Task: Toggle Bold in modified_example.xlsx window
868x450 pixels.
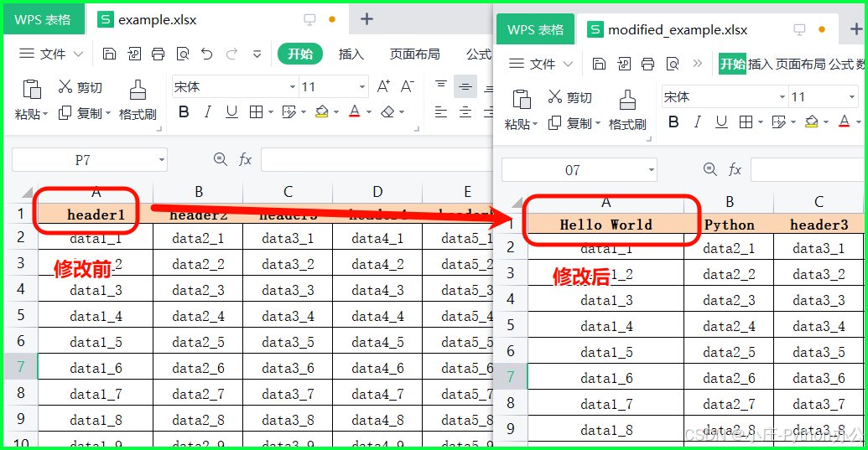Action: [673, 122]
